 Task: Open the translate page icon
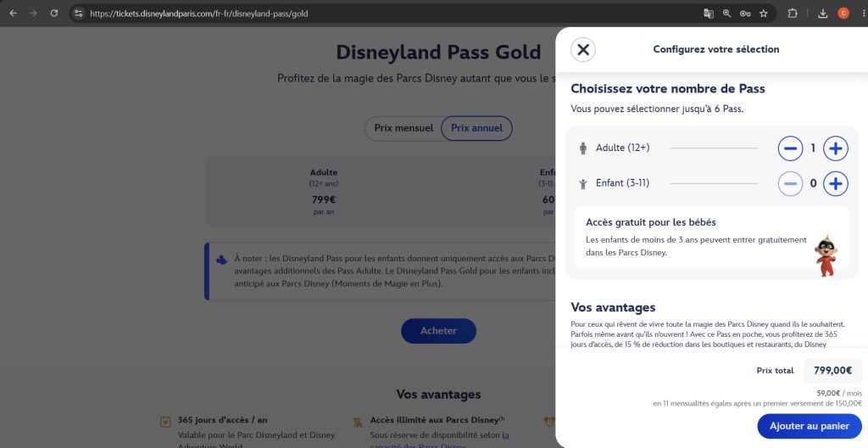(708, 14)
